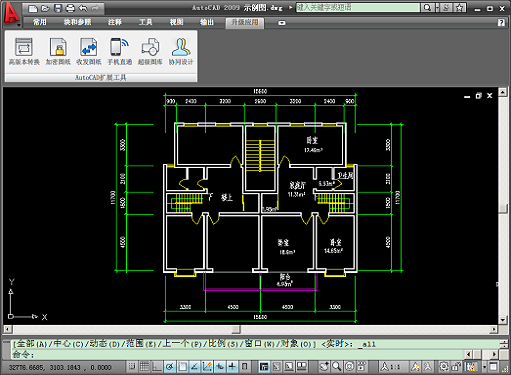This screenshot has width=511, height=375.
Task: Undo the last action with the undo arrow
Action: [83, 8]
